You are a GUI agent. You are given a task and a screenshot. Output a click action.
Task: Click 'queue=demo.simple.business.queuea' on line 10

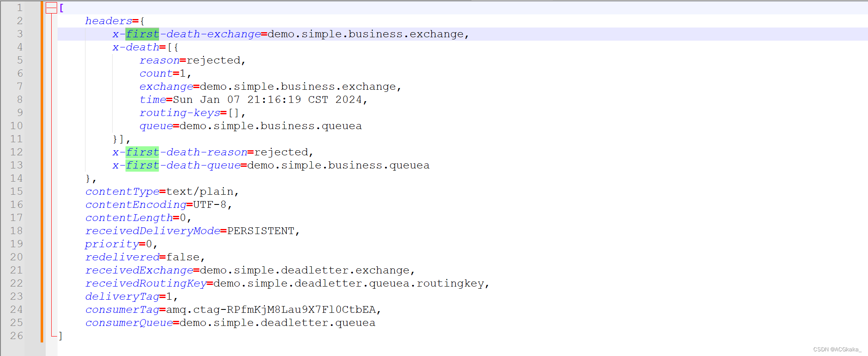[251, 126]
